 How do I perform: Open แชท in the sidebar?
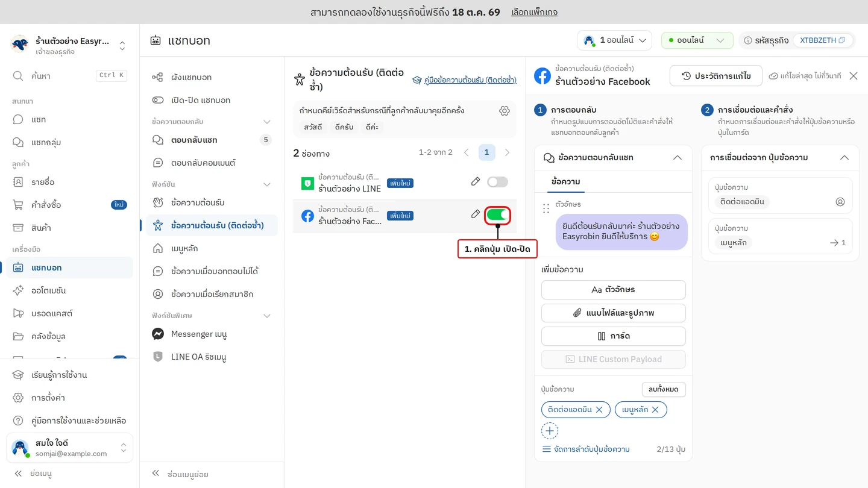(x=69, y=119)
